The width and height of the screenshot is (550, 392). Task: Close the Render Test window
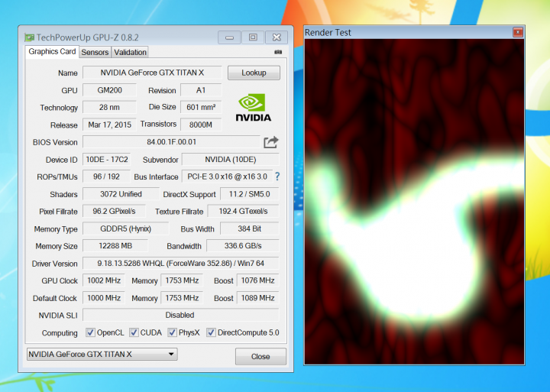(518, 32)
